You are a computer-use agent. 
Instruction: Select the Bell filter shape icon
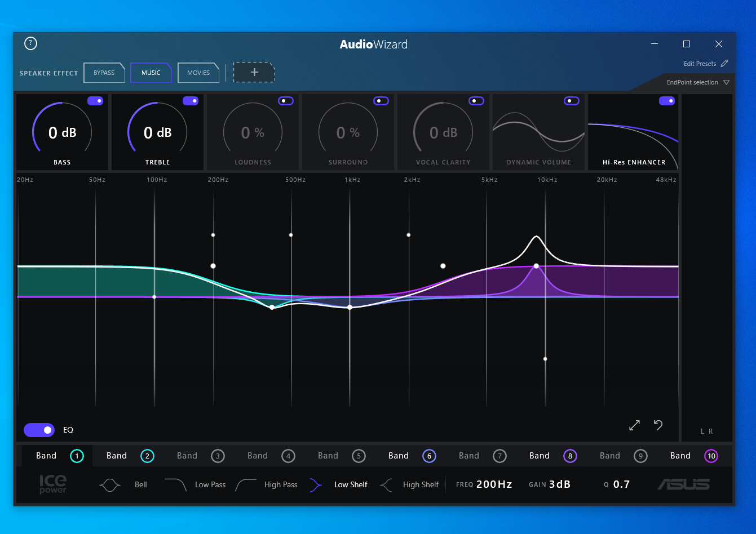[110, 485]
